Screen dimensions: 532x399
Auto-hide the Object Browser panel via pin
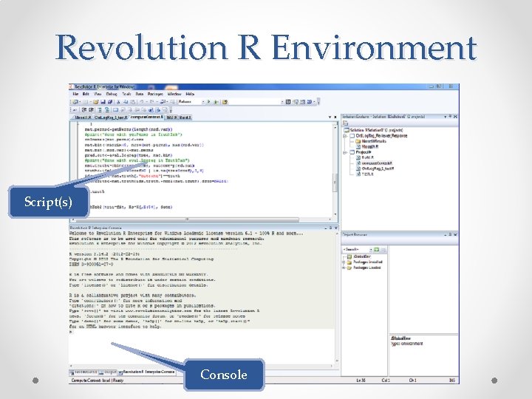pyautogui.click(x=450, y=234)
